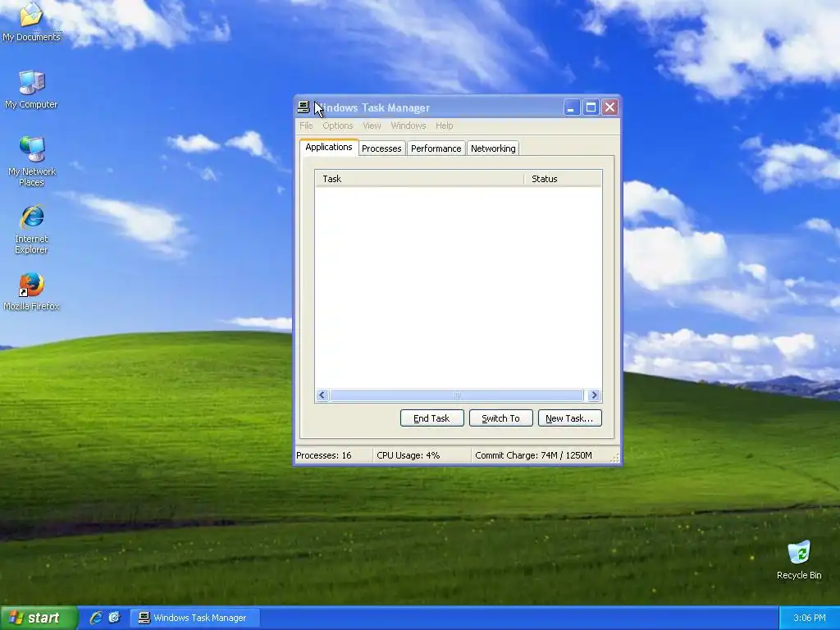Viewport: 840px width, 630px height.
Task: Click the taskbar clock showing 3:06 PM
Action: click(810, 619)
